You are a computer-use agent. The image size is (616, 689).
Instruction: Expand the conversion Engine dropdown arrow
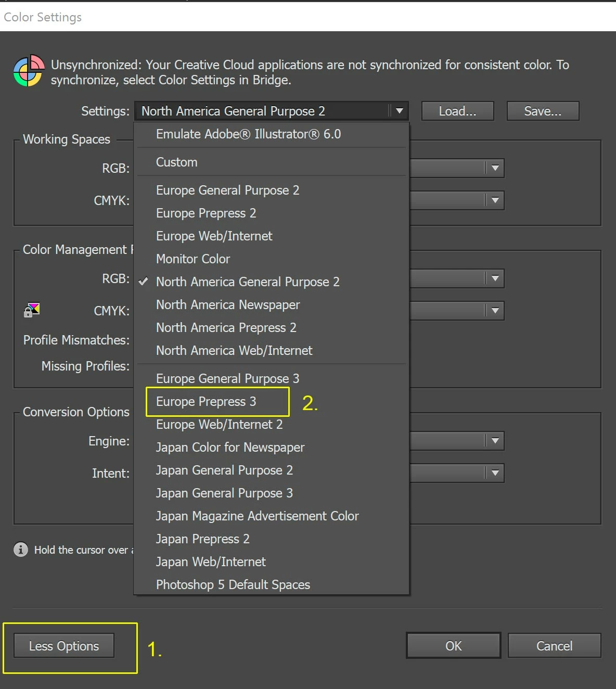[x=495, y=441]
